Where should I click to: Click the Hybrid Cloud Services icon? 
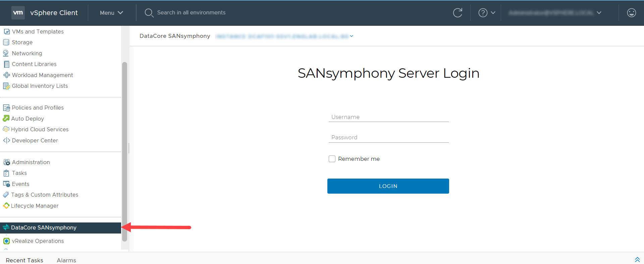coord(6,129)
